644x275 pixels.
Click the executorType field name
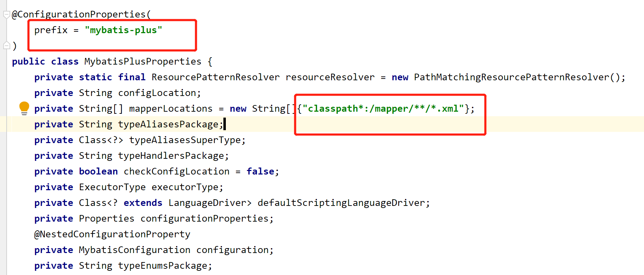pyautogui.click(x=185, y=187)
